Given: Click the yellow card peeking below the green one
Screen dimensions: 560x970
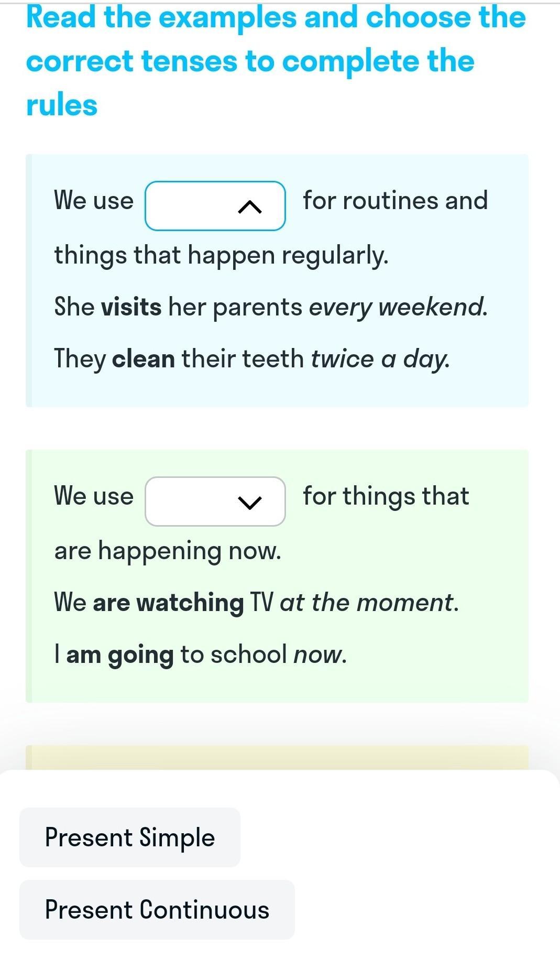Looking at the screenshot, I should pyautogui.click(x=277, y=757).
